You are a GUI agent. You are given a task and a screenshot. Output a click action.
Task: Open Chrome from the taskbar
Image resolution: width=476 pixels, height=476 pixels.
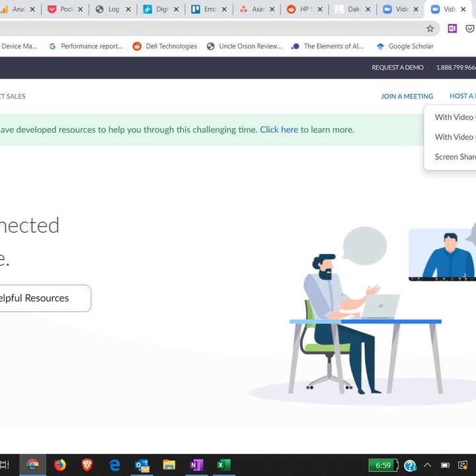pyautogui.click(x=32, y=465)
